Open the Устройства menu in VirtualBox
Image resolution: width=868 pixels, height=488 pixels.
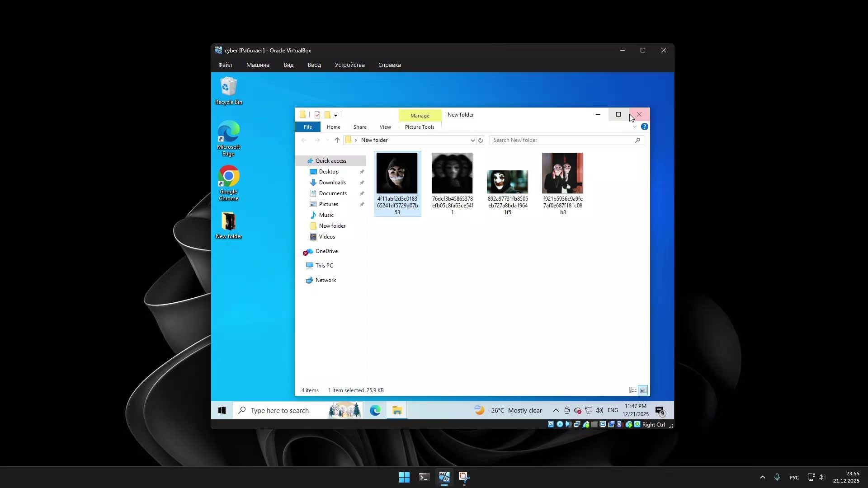pyautogui.click(x=349, y=65)
